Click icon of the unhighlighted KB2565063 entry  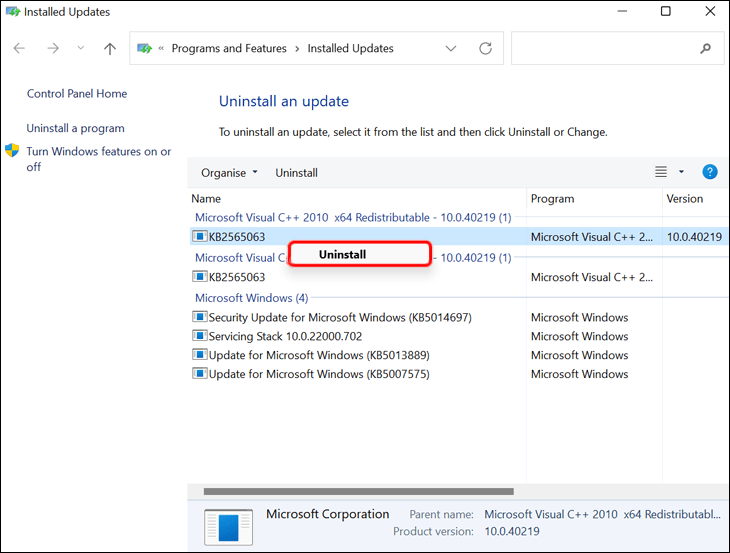200,276
